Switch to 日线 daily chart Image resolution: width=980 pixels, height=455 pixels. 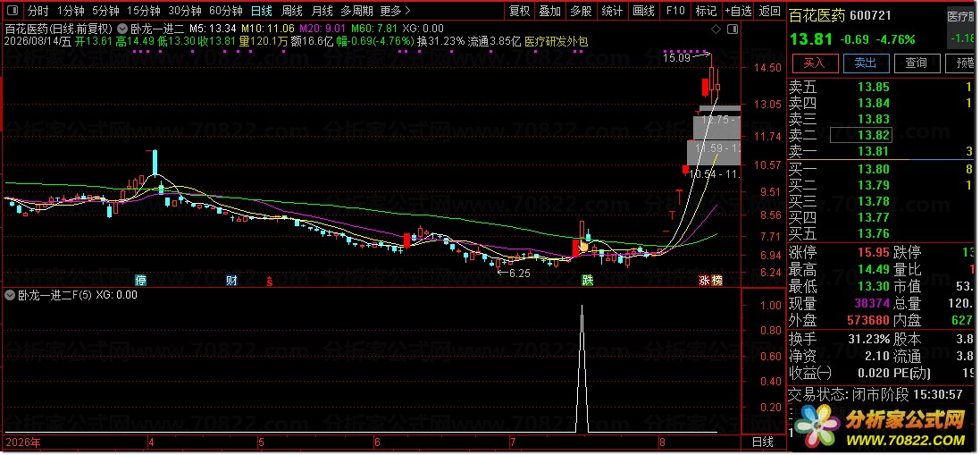click(x=261, y=11)
